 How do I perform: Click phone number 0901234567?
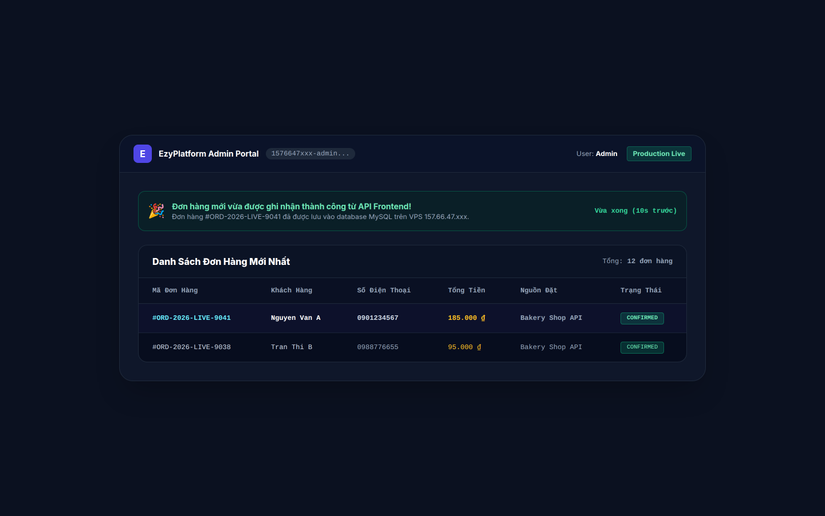click(x=378, y=318)
